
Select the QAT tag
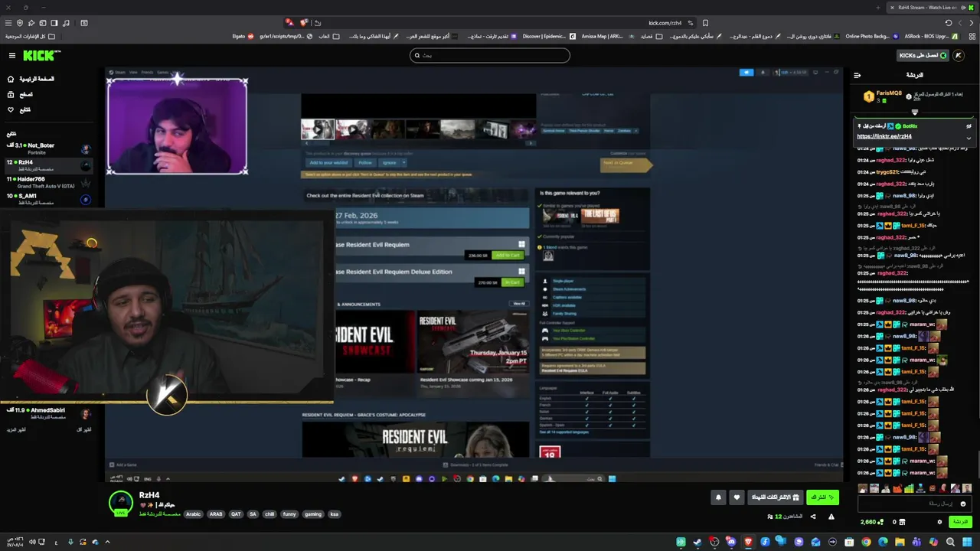(x=236, y=514)
